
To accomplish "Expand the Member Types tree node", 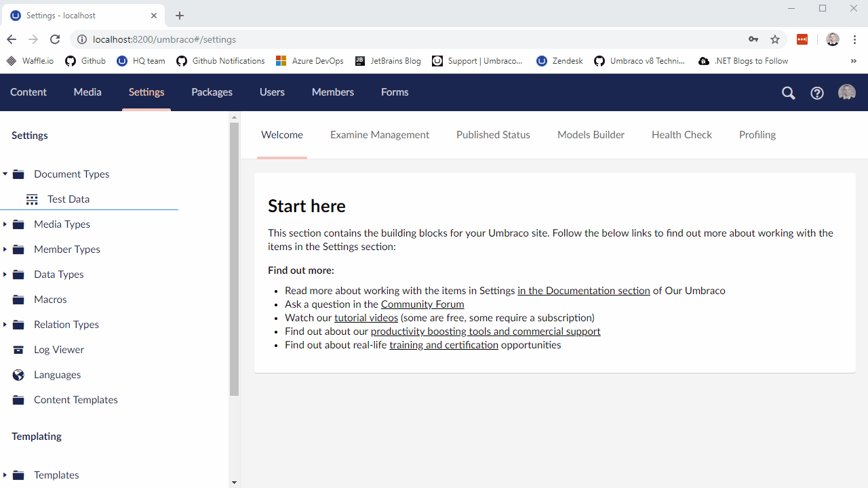I will pyautogui.click(x=5, y=249).
